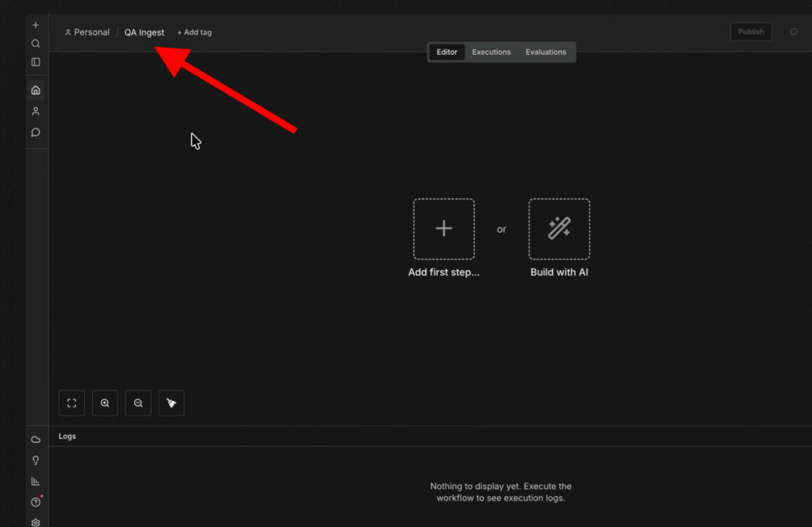Open the Overview home icon in sidebar
The height and width of the screenshot is (527, 812).
36,90
